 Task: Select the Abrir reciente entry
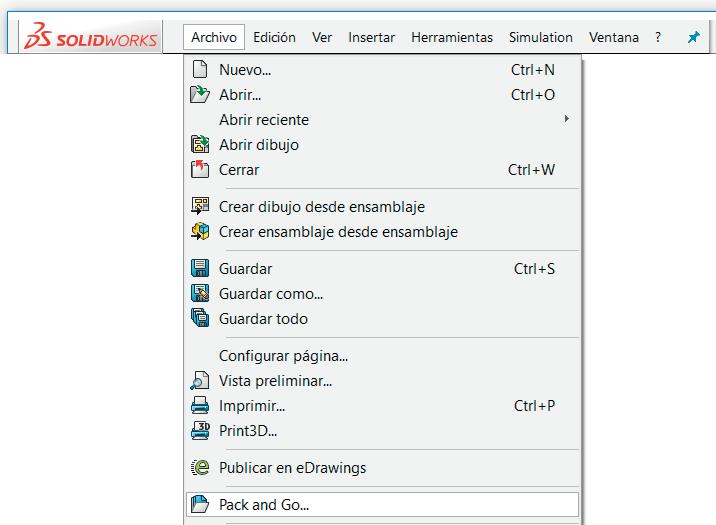[383, 120]
